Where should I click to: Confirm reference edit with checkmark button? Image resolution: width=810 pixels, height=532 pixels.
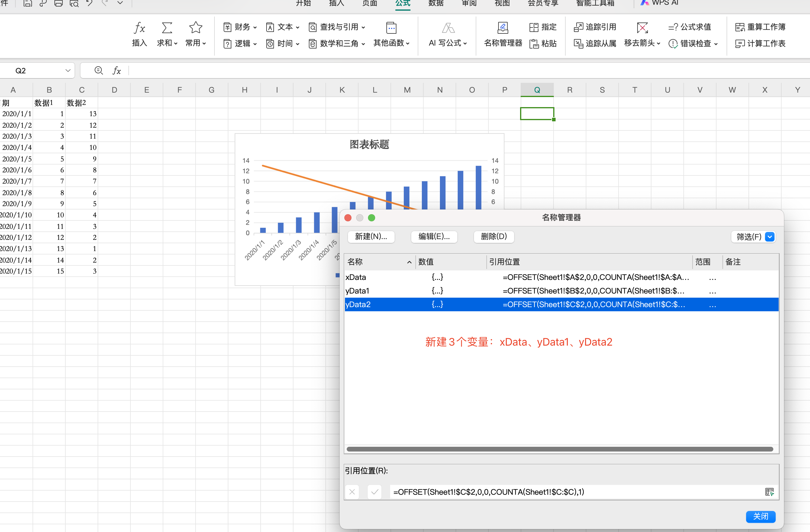point(374,492)
